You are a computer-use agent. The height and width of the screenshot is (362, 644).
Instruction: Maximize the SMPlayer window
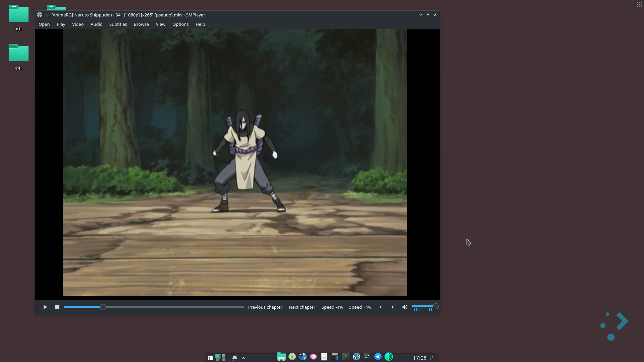pyautogui.click(x=428, y=15)
